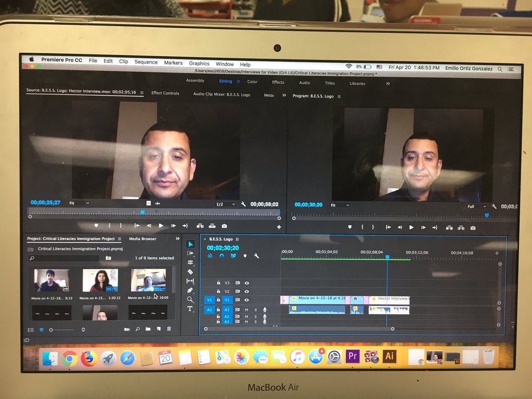Play in the Program monitor
Viewport: 532px width, 399px height.
pyautogui.click(x=411, y=227)
